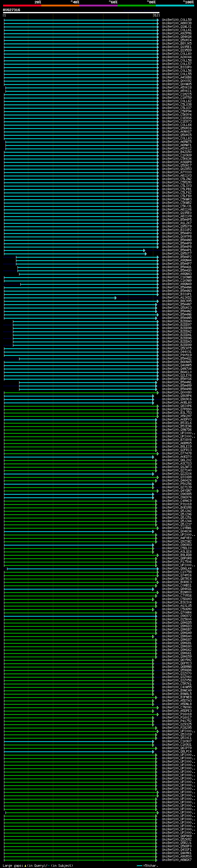Open the UniRef100_A9ZPM6 hit label
The height and width of the screenshot is (868, 197).
pyautogui.click(x=177, y=33)
